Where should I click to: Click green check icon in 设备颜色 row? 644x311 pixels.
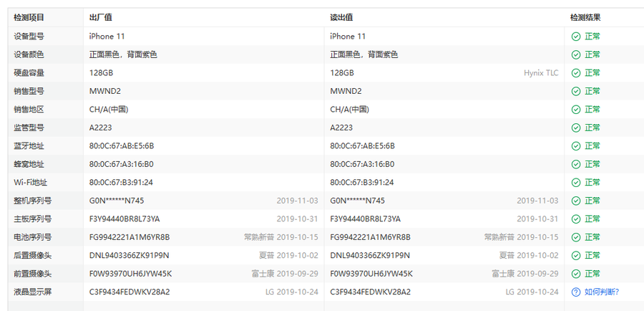coord(576,54)
